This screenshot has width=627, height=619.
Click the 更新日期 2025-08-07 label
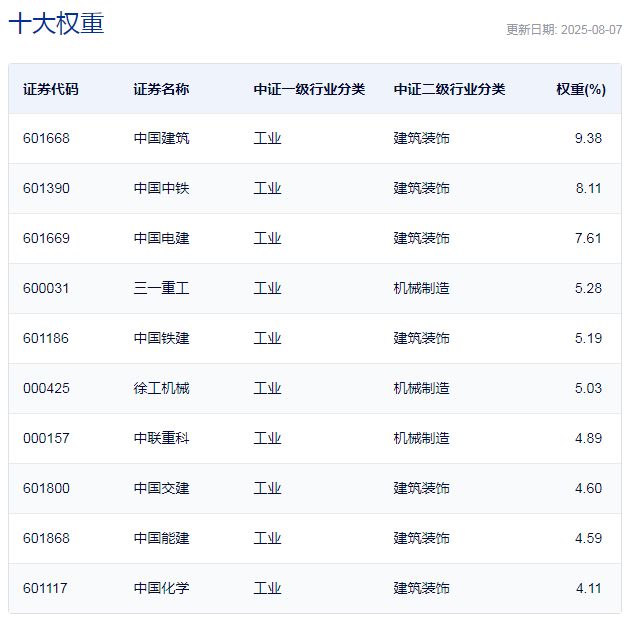click(564, 30)
